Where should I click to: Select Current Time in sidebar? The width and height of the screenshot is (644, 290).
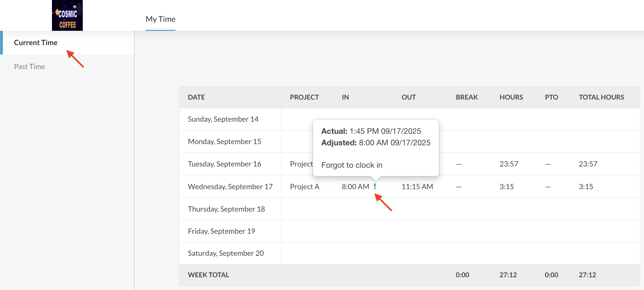point(36,43)
